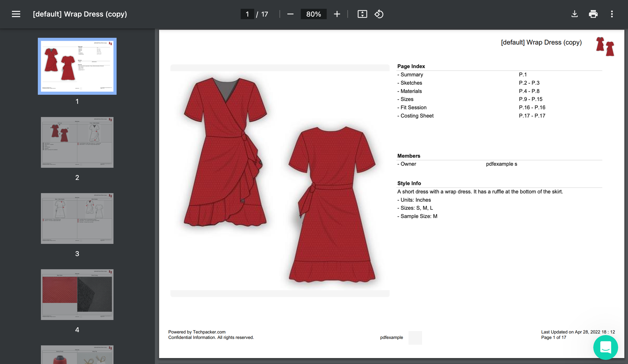This screenshot has height=364, width=628.
Task: Select page 1 thumbnail
Action: pyautogui.click(x=77, y=66)
